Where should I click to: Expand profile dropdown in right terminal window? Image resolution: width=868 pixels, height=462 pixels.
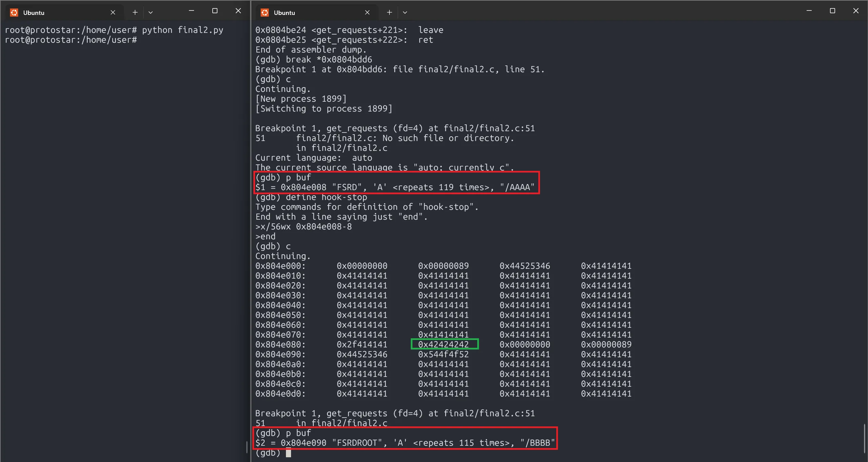tap(405, 13)
